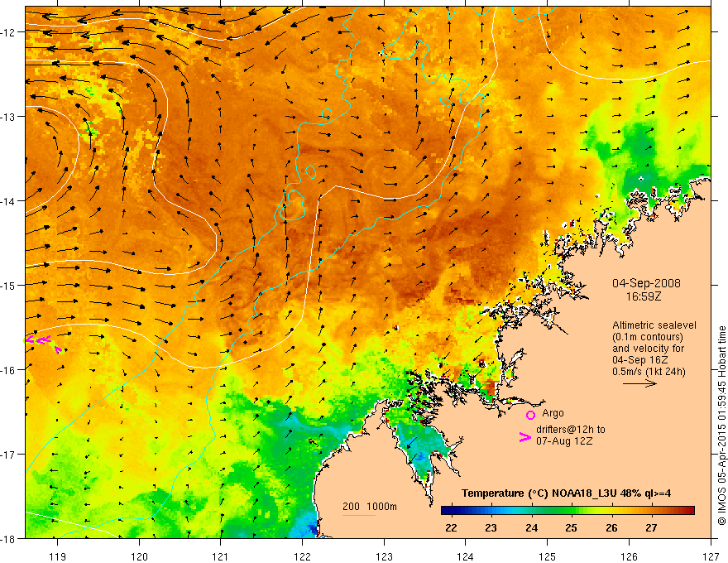728x563 pixels.
Task: Click the '(0.1m contours)' text
Action: (x=648, y=337)
